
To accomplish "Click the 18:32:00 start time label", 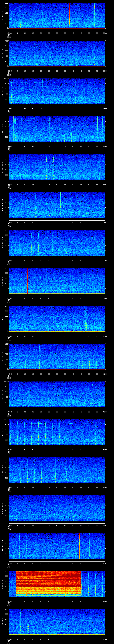I will pos(9,71).
